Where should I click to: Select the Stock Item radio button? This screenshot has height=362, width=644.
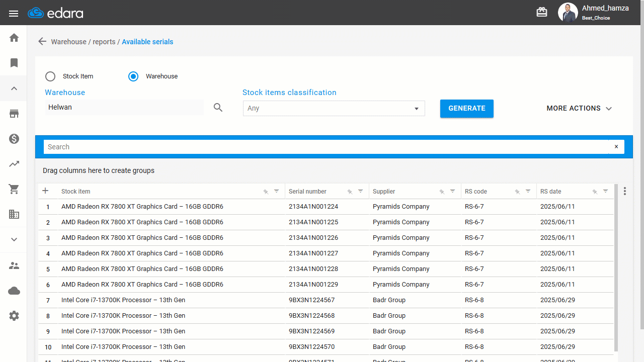[x=50, y=76]
